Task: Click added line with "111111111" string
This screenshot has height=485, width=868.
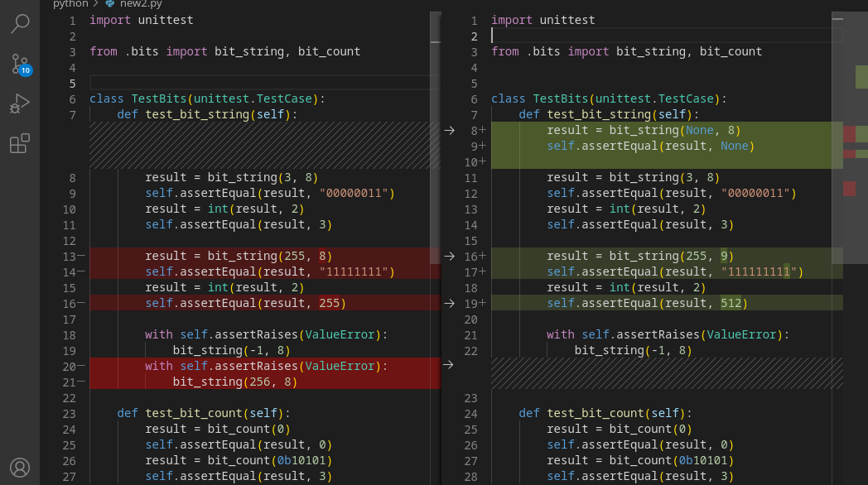Action: [x=675, y=271]
